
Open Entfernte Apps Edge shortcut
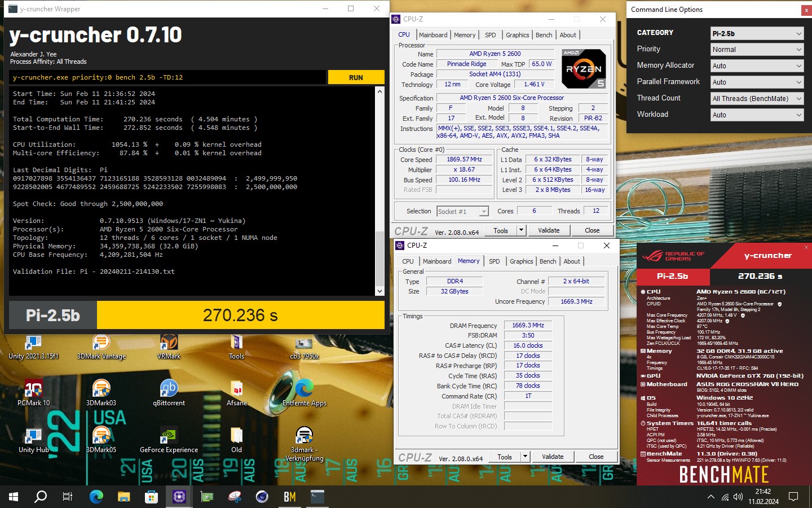pos(304,393)
